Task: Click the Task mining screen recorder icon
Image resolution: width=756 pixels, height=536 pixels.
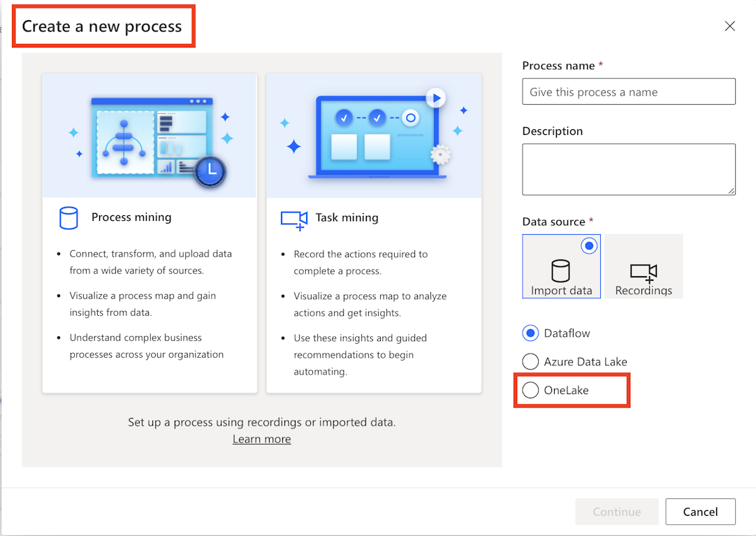Action: (294, 220)
